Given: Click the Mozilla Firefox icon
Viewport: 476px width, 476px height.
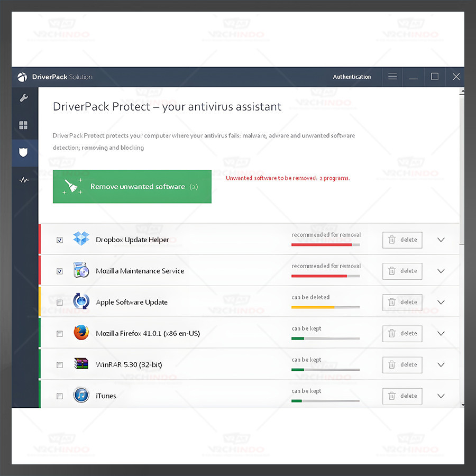Looking at the screenshot, I should pyautogui.click(x=81, y=333).
